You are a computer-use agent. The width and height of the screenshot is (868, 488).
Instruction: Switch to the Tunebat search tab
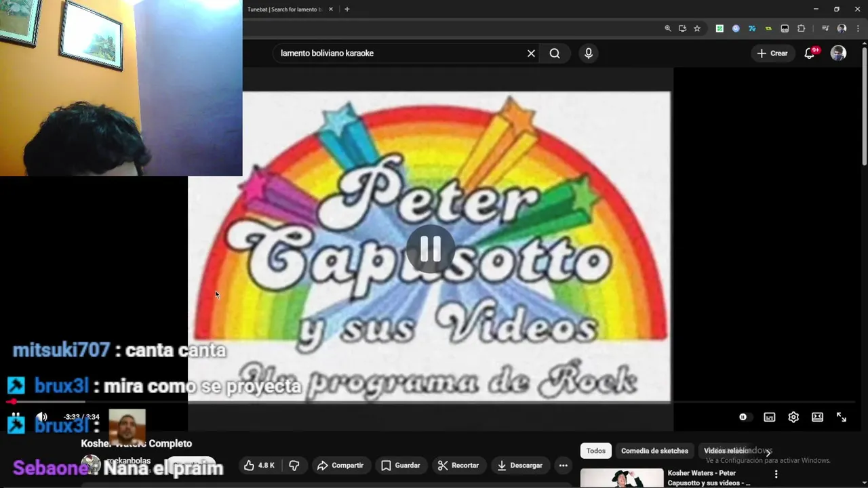point(285,9)
